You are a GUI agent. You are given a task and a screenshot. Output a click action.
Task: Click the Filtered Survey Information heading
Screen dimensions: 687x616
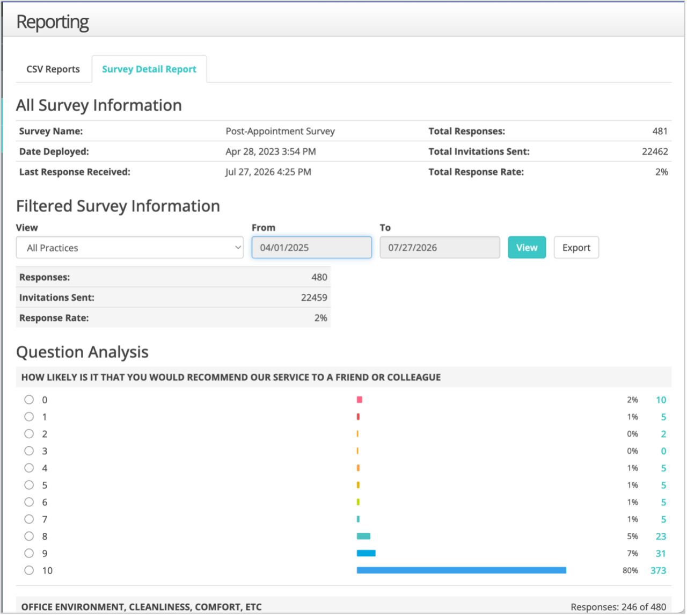point(118,206)
